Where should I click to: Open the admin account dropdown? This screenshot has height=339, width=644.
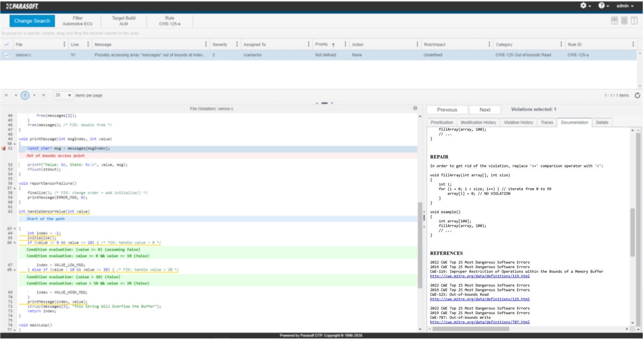tap(625, 6)
